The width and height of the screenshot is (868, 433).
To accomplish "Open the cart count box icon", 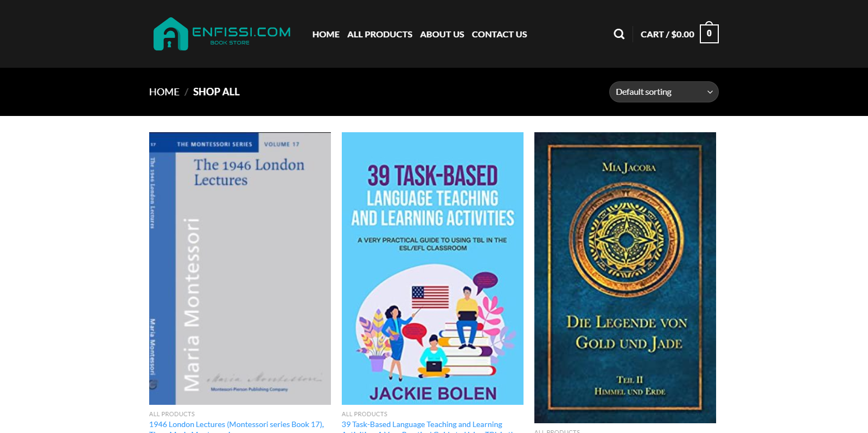I will click(x=709, y=33).
